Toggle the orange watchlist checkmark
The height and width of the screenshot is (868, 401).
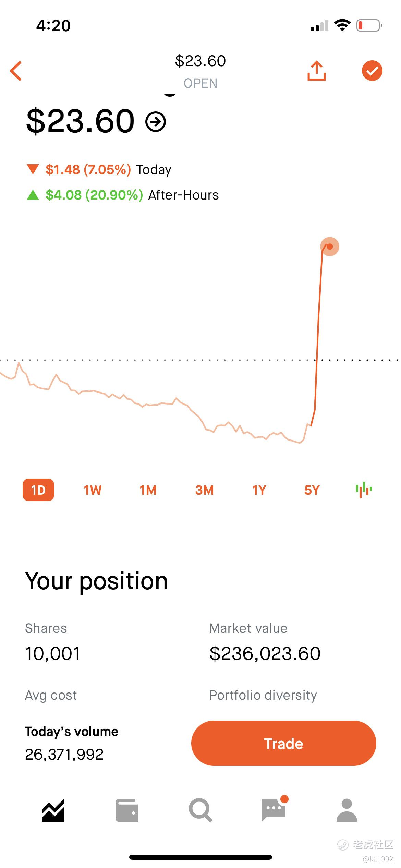click(x=372, y=71)
